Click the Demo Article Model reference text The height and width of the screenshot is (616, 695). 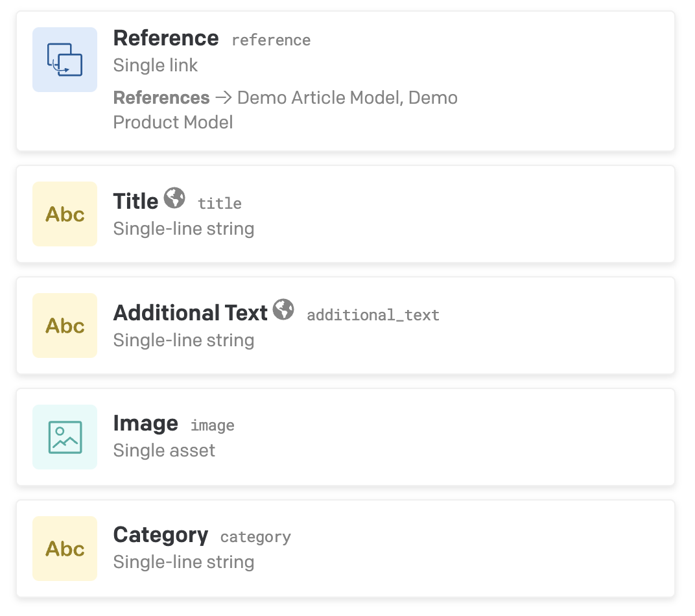320,98
